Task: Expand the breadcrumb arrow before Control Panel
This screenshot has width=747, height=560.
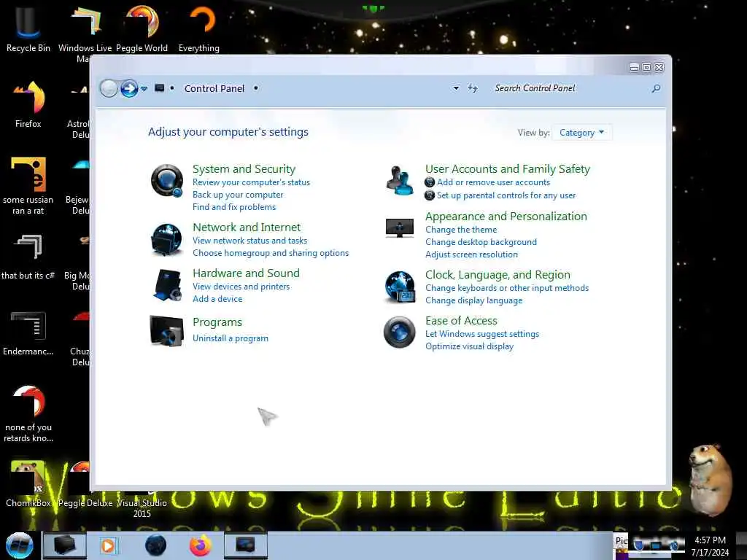Action: point(172,88)
